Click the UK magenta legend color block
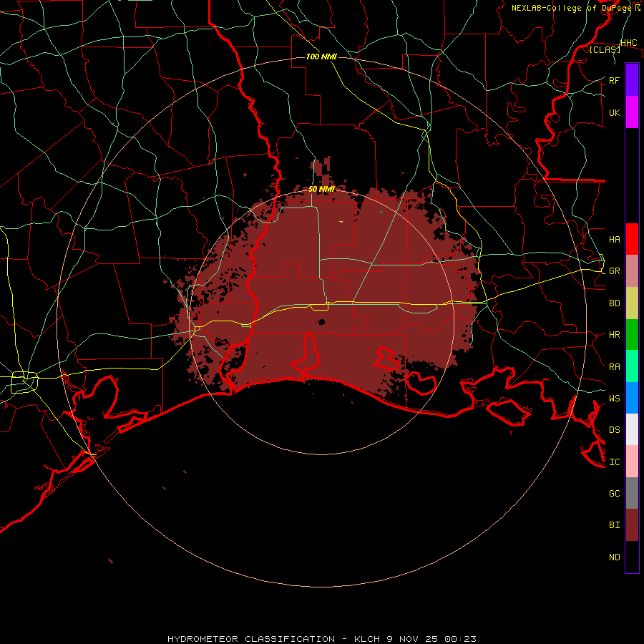644x644 pixels. 632,112
